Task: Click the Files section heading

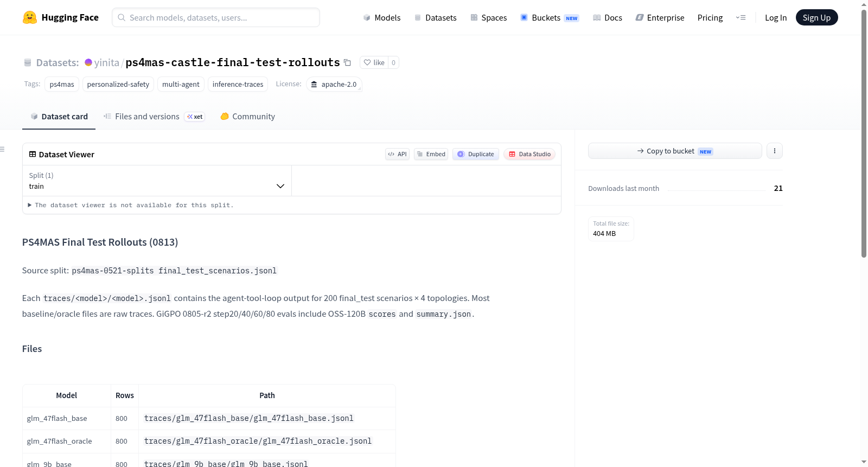Action: click(32, 349)
